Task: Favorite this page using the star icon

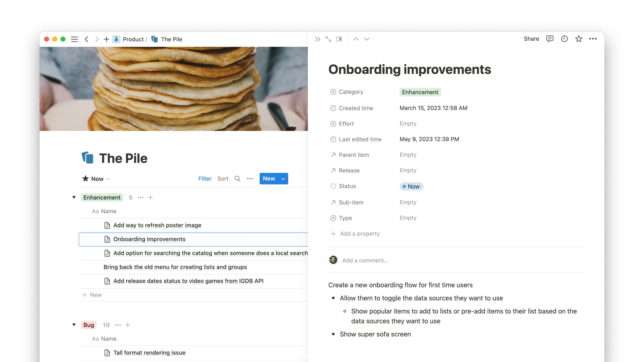Action: [579, 39]
